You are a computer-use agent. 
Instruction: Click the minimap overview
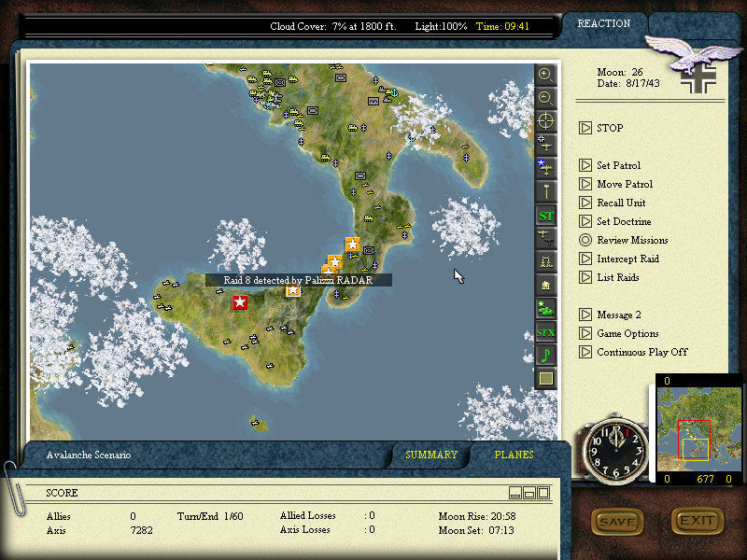coord(698,428)
